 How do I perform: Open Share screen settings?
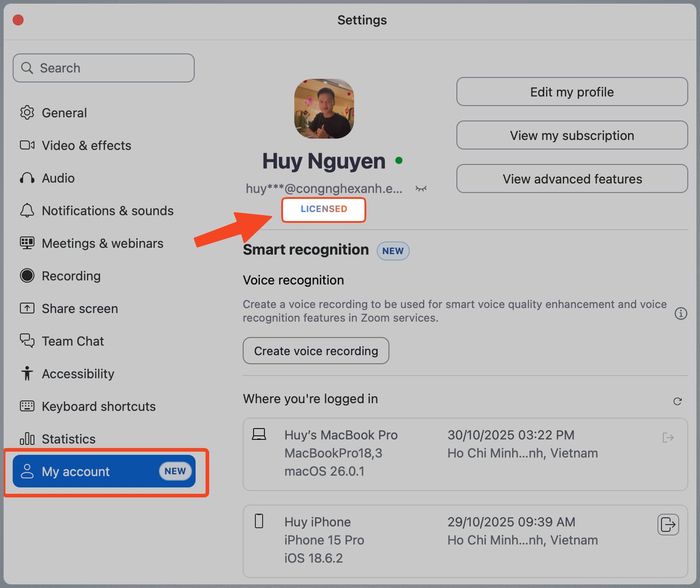tap(80, 308)
